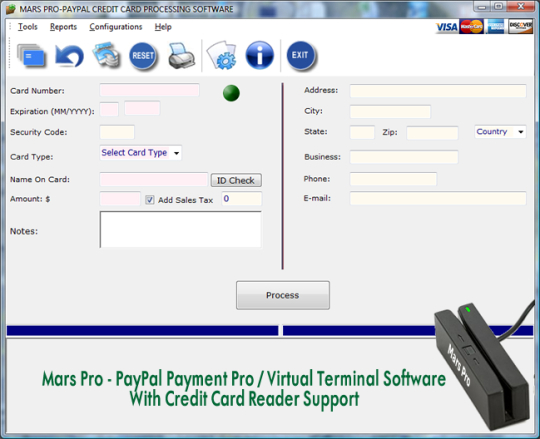Viewport: 540px width, 439px height.
Task: Click the round RESET button
Action: [143, 55]
